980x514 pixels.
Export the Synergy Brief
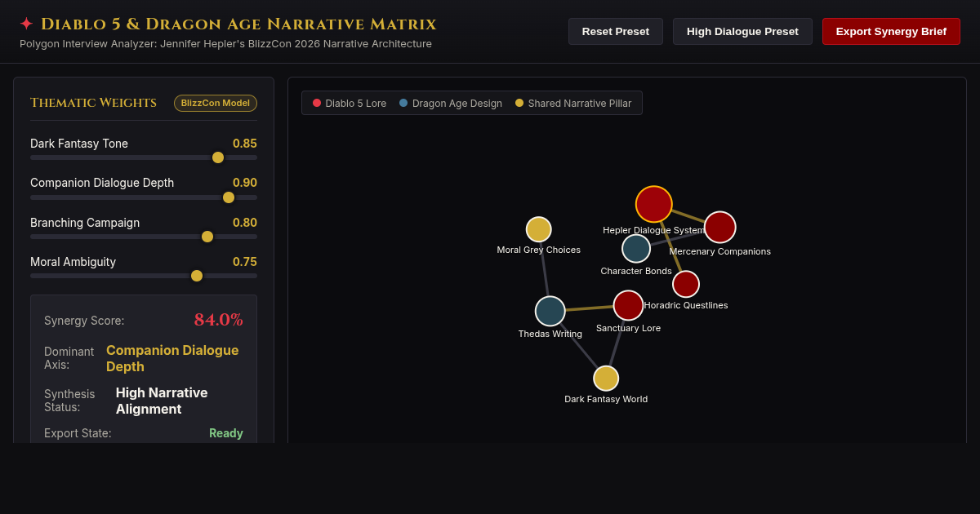(891, 32)
